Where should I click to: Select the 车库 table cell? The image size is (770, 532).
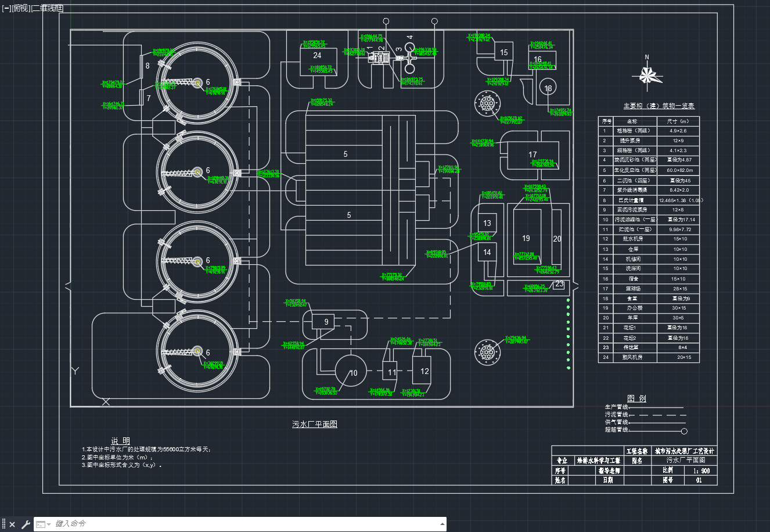point(634,318)
